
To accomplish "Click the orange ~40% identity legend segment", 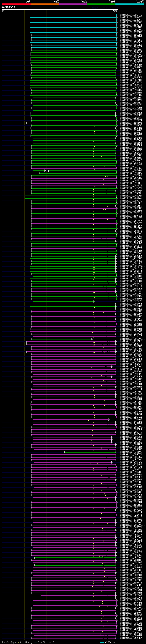I will 45,4.
